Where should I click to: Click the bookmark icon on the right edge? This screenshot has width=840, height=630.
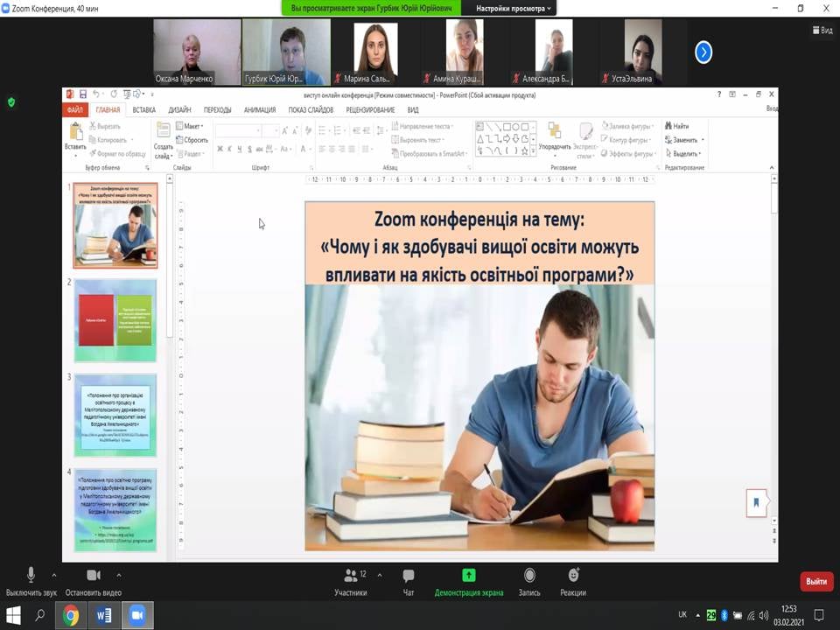pos(756,502)
